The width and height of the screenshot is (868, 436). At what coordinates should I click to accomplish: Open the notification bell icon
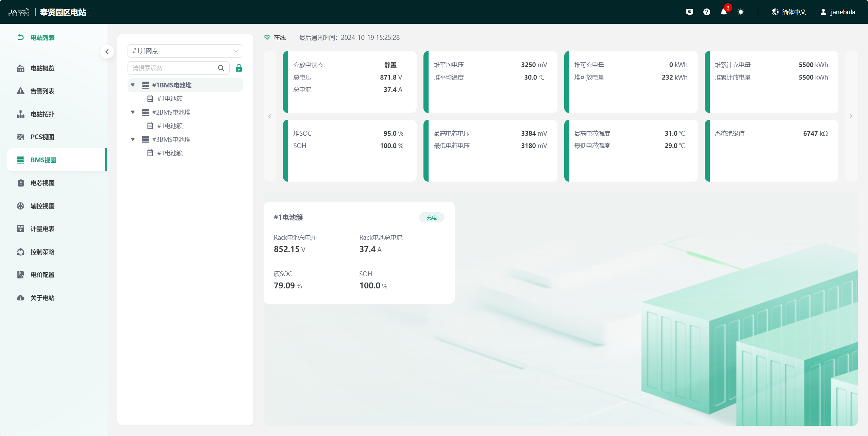[x=723, y=12]
